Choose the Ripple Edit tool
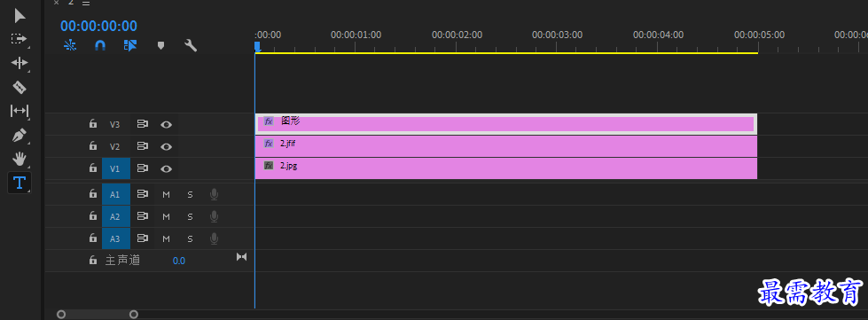This screenshot has height=320, width=868. click(x=20, y=63)
